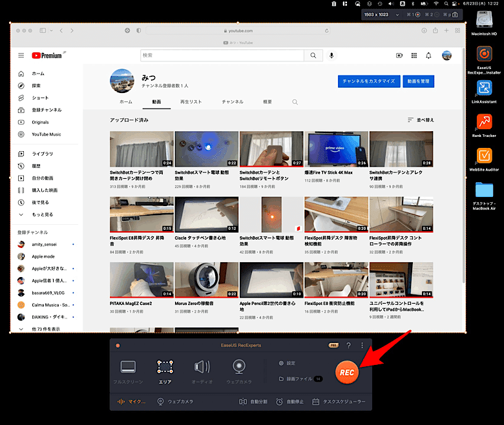The width and height of the screenshot is (504, 425).
Task: Open the recording size dropdown 1503 x 1023
Action: [381, 14]
